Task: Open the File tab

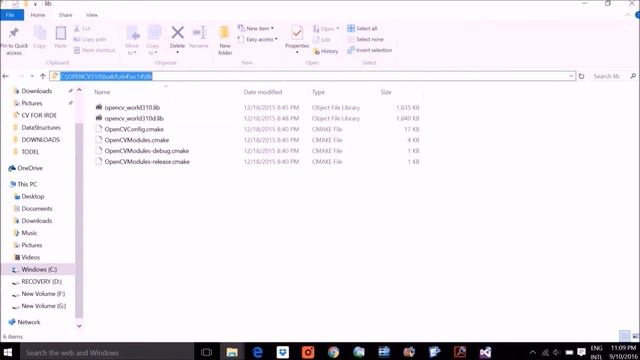Action: click(x=12, y=15)
